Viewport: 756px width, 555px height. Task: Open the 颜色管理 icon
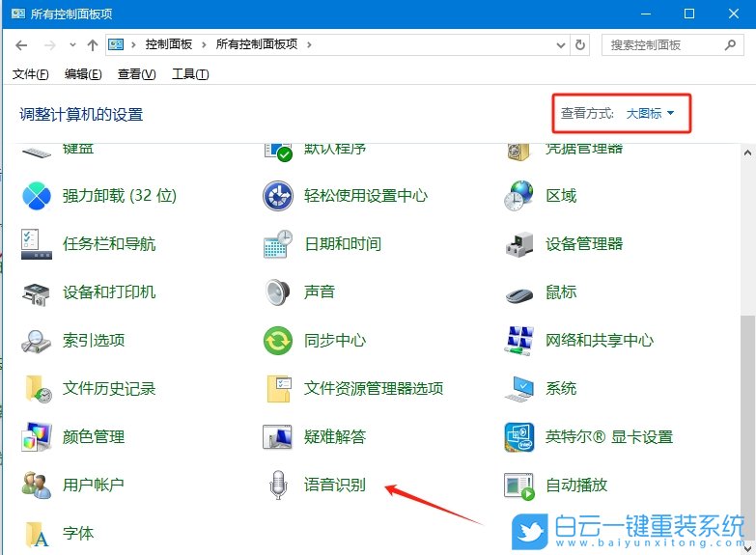pos(37,437)
